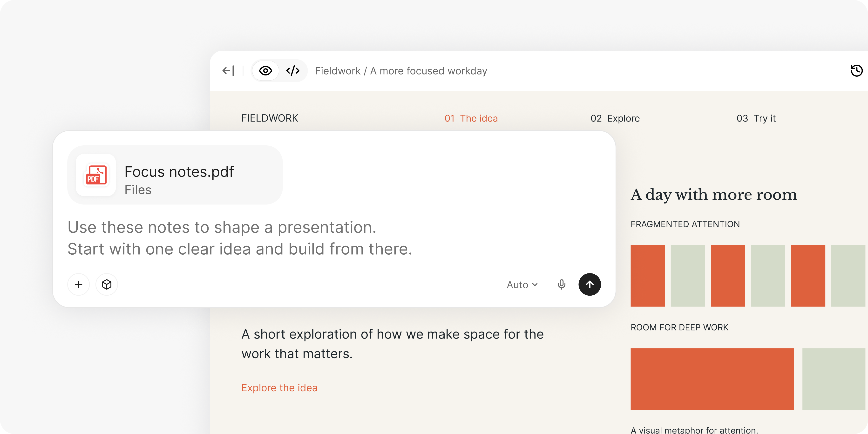
Task: Click the Files label under attachment name
Action: 138,190
